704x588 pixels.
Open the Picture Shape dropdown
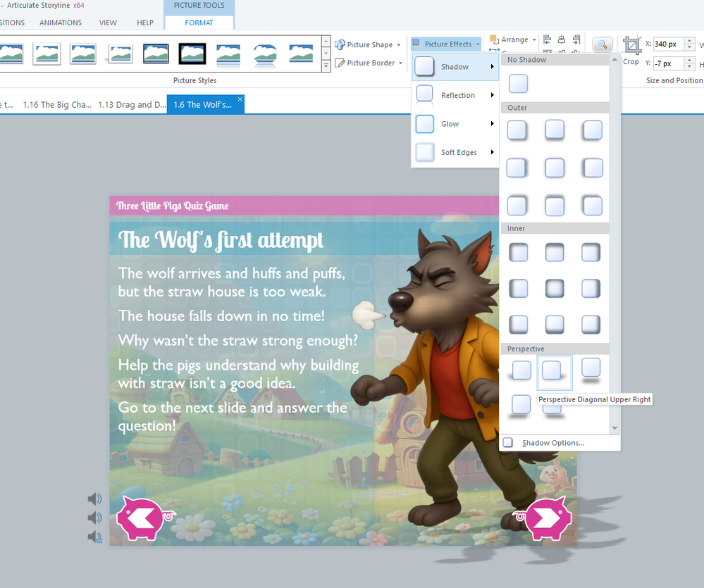(x=368, y=45)
